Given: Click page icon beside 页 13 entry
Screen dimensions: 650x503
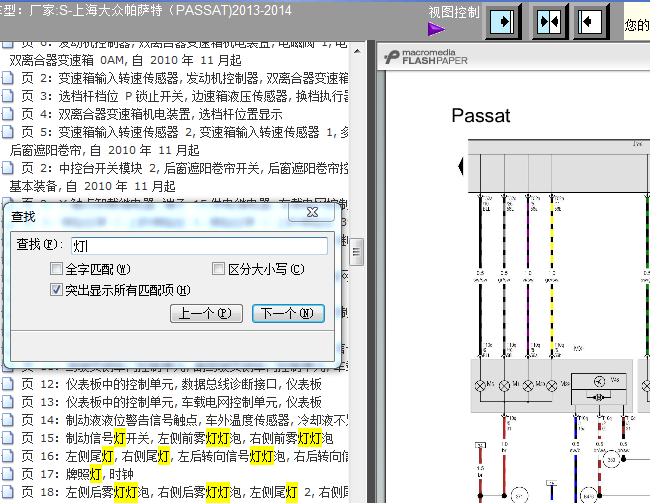Looking at the screenshot, I should point(8,402).
